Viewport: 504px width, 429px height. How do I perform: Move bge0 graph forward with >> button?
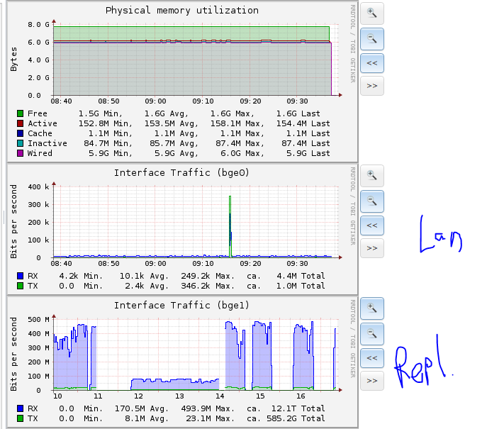tap(372, 248)
